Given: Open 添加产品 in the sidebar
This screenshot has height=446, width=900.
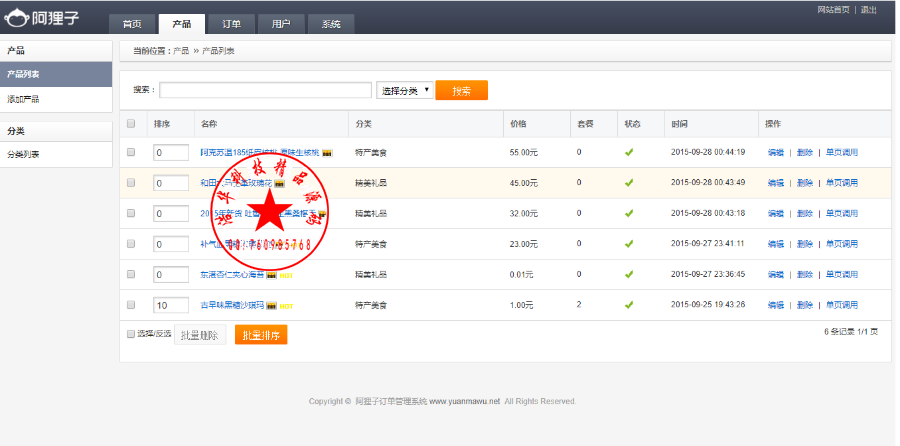Looking at the screenshot, I should pos(56,99).
